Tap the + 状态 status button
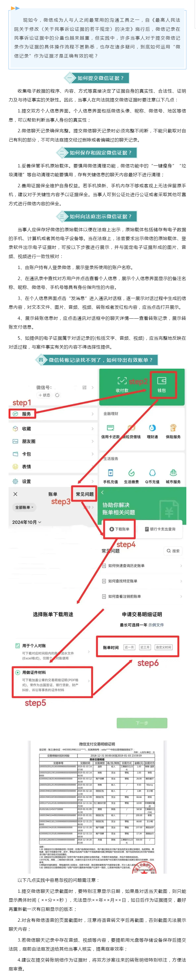 point(44,395)
